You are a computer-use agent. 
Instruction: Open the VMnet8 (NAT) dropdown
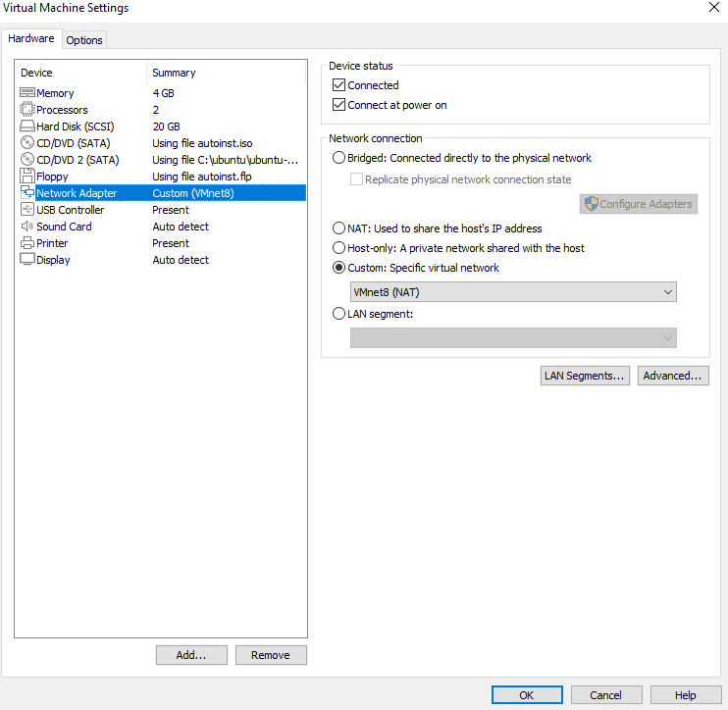tap(513, 292)
